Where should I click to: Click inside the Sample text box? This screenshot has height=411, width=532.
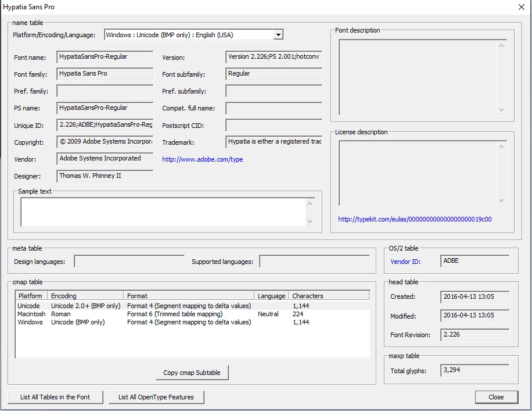tap(163, 212)
